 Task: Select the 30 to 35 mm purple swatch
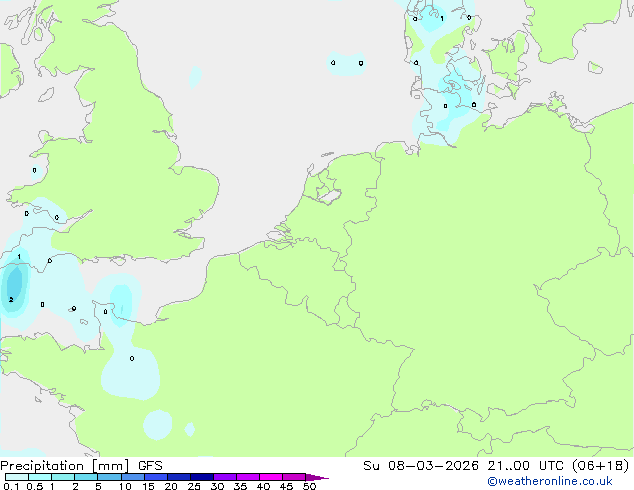tap(225, 477)
